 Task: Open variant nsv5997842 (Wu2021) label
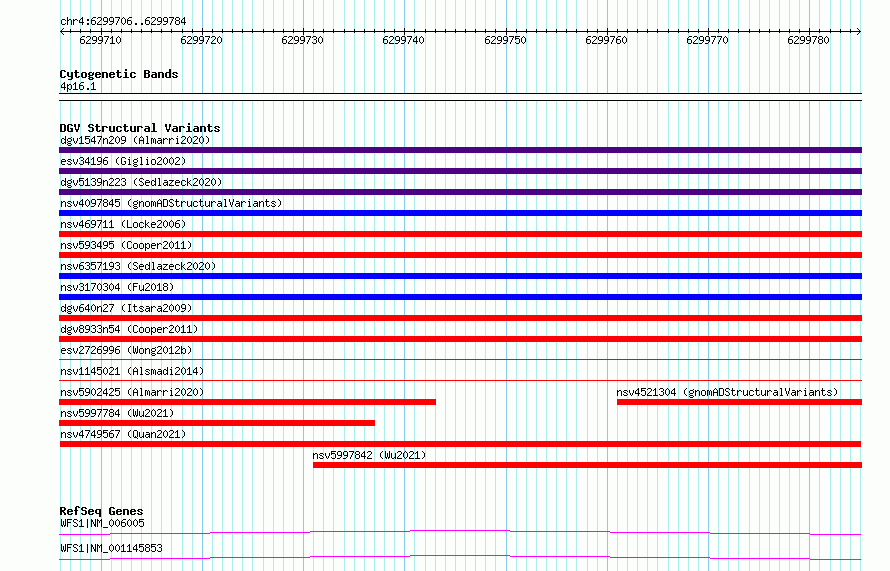coord(369,455)
